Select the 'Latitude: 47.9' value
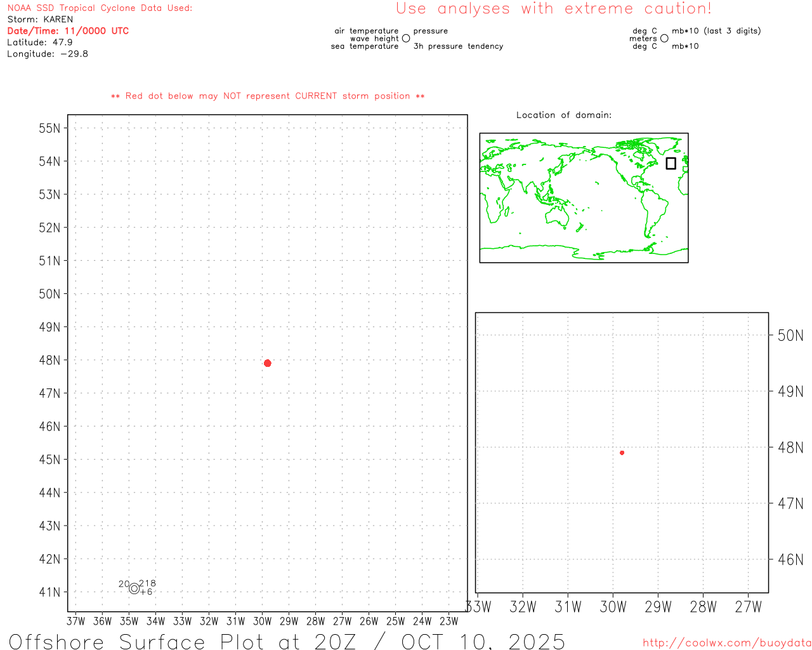 [x=40, y=43]
